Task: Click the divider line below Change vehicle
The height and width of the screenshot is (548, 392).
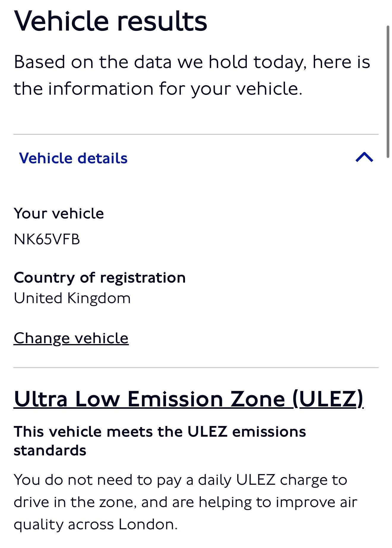Action: pyautogui.click(x=196, y=368)
